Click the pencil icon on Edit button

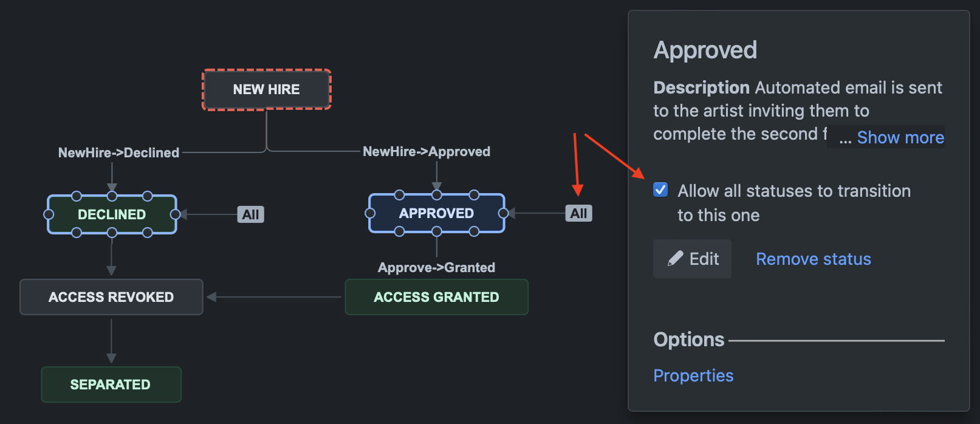pyautogui.click(x=675, y=259)
